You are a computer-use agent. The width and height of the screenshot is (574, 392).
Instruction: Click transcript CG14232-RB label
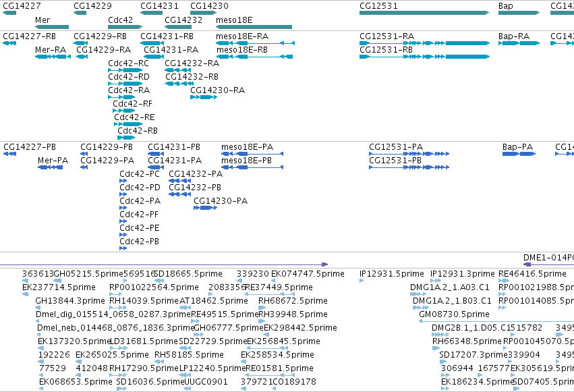192,77
